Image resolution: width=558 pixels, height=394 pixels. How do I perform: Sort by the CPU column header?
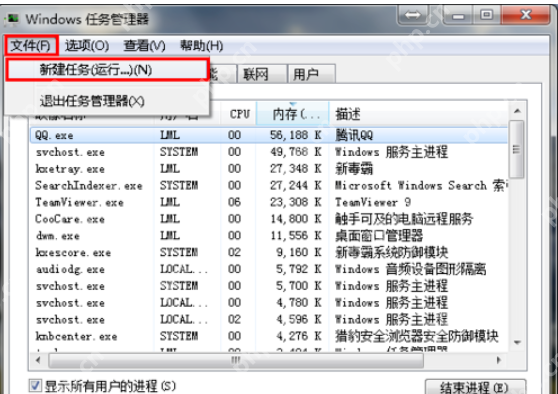(x=239, y=114)
